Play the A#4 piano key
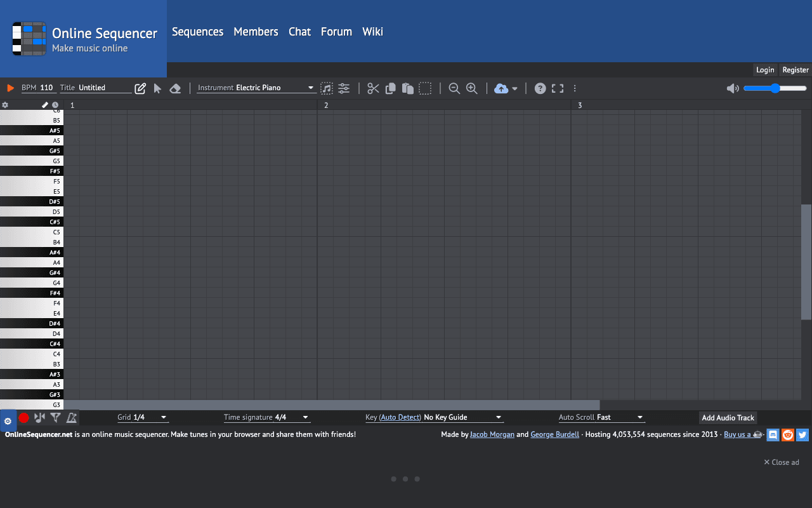The image size is (812, 508). click(32, 252)
